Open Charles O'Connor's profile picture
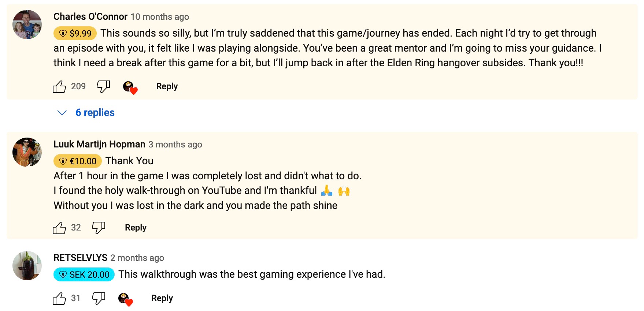Image resolution: width=644 pixels, height=311 pixels. click(27, 25)
